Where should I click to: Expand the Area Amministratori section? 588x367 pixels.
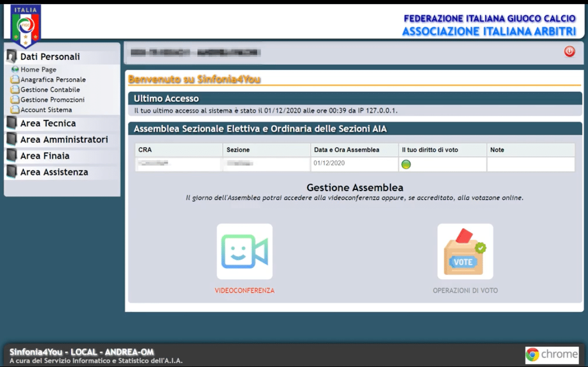click(63, 140)
